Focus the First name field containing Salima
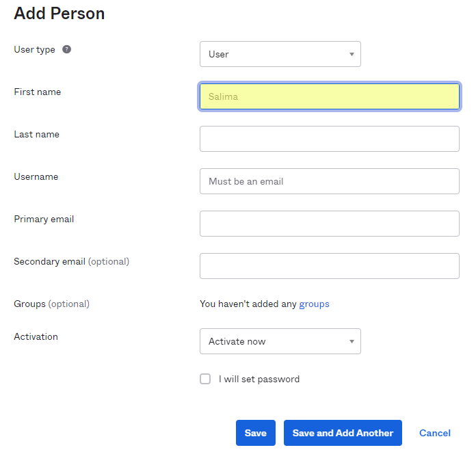 click(x=329, y=96)
